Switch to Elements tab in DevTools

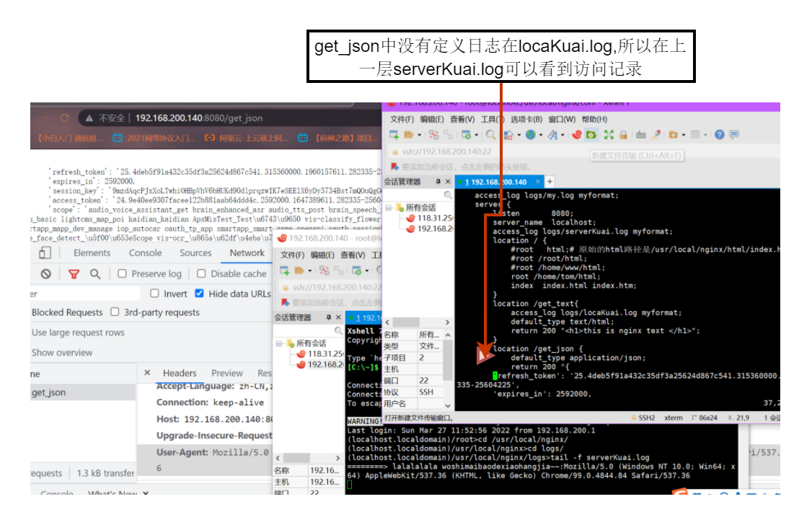click(92, 252)
